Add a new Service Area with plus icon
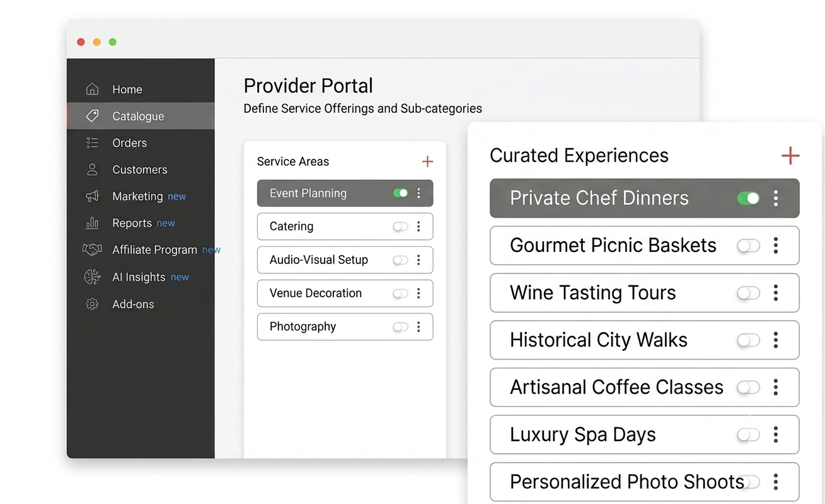The image size is (825, 504). [x=427, y=162]
